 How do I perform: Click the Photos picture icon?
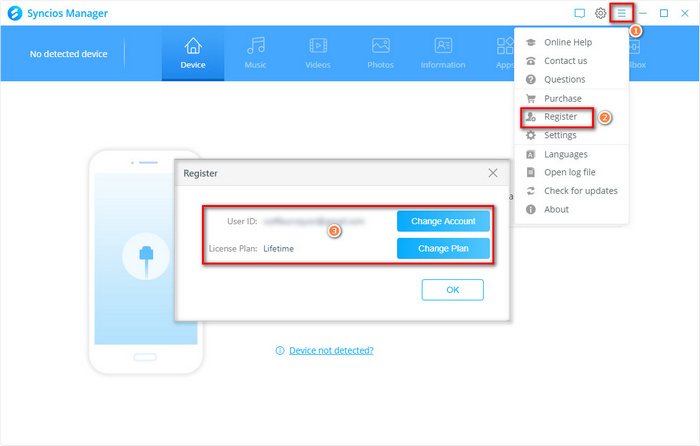381,46
